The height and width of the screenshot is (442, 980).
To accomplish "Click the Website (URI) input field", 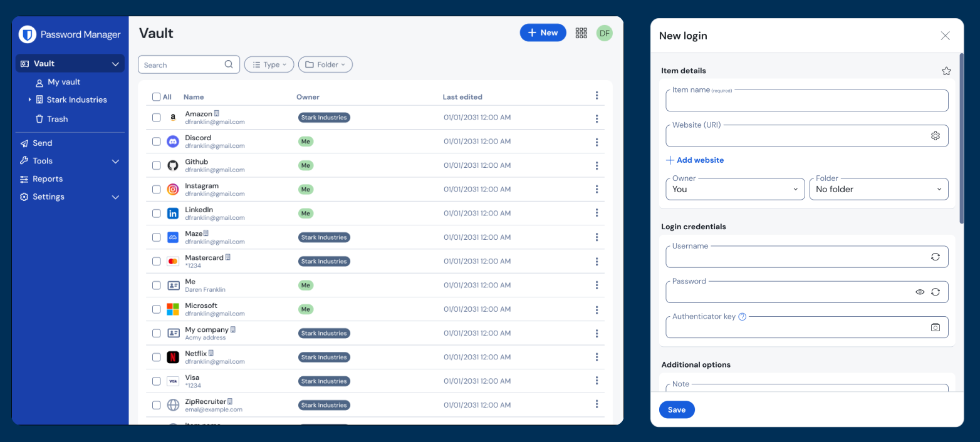I will coord(806,136).
